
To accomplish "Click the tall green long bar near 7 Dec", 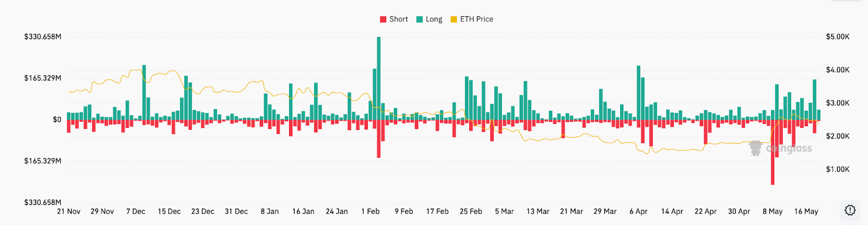I will (144, 92).
